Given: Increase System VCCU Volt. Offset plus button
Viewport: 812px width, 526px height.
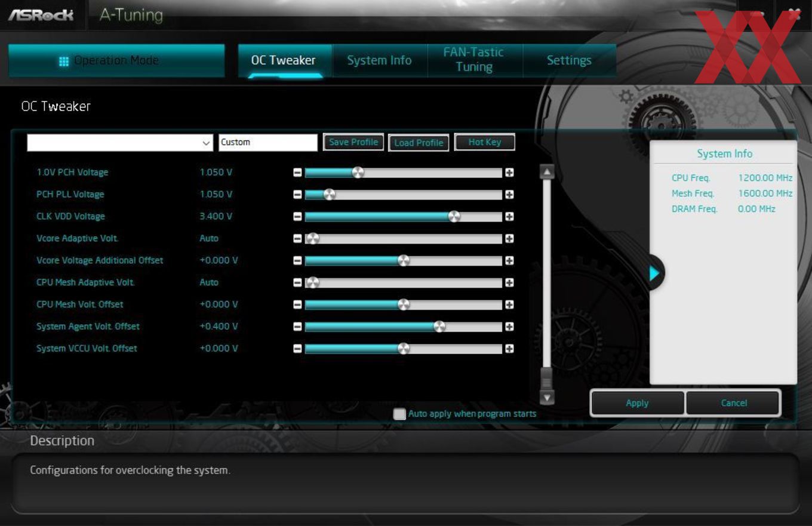Looking at the screenshot, I should [509, 349].
